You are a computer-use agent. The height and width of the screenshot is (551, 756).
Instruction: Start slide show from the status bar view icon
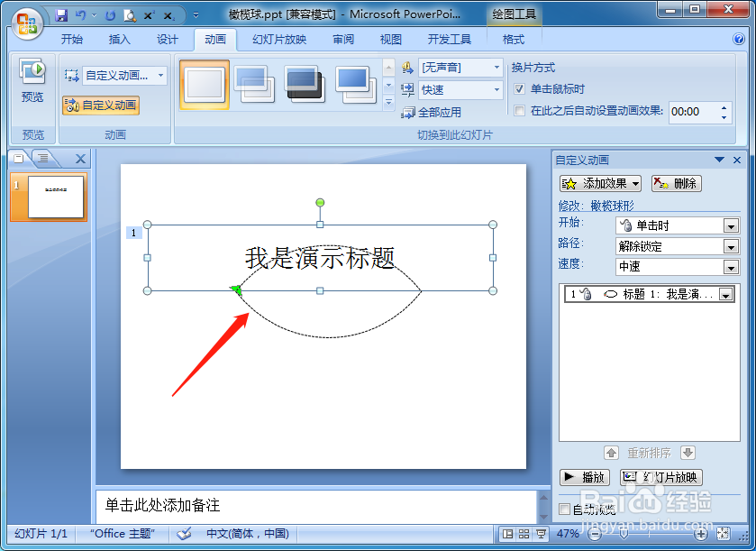541,534
